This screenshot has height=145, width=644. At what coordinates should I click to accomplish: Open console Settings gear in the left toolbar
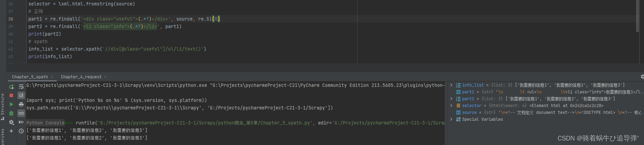11,122
